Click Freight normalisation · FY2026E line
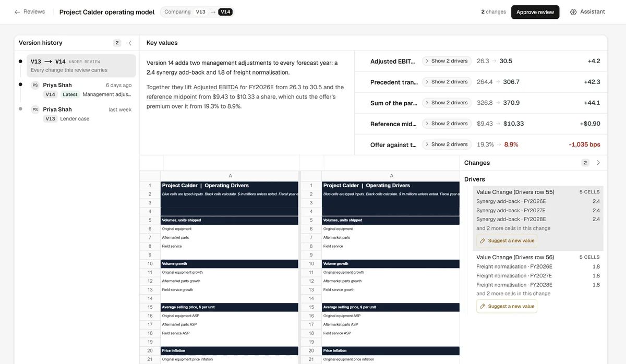Viewport: 626px width, 364px height. (538, 266)
